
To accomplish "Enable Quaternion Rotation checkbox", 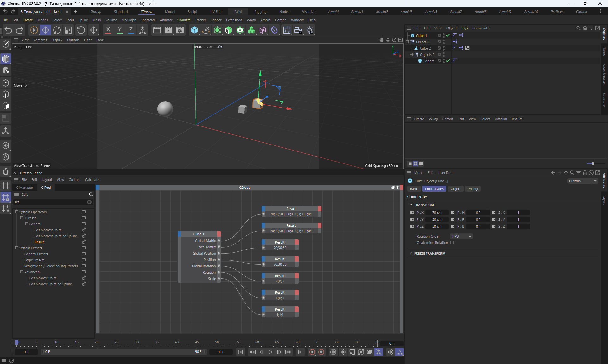I will 452,243.
